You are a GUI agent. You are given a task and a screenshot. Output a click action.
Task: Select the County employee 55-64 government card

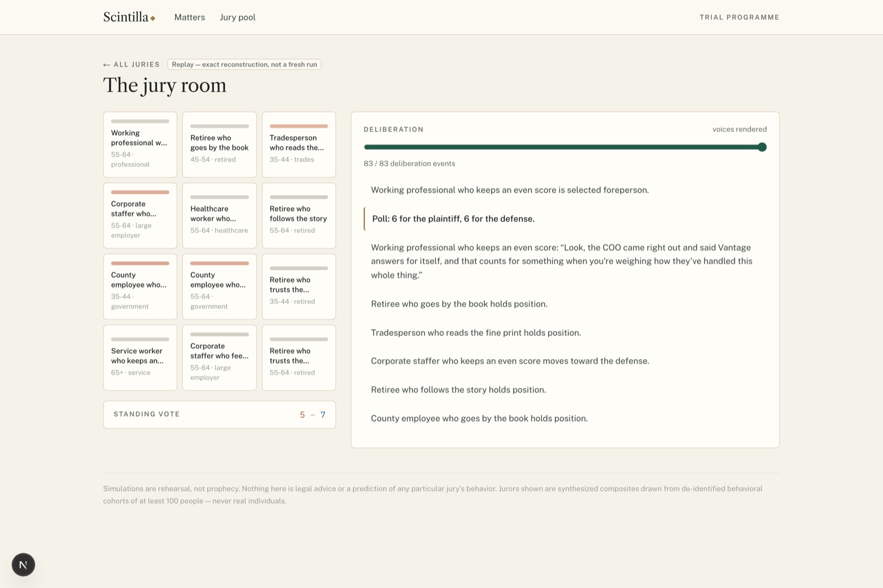click(220, 287)
